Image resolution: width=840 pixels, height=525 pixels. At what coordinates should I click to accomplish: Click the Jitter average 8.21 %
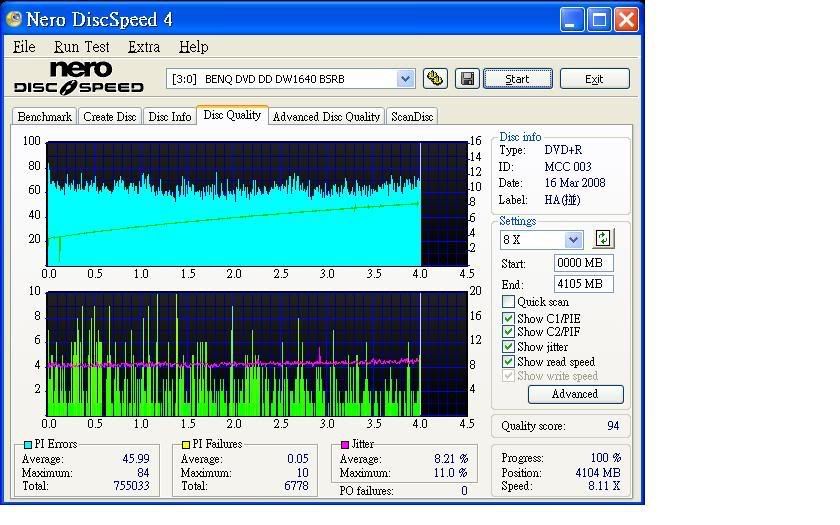451,459
